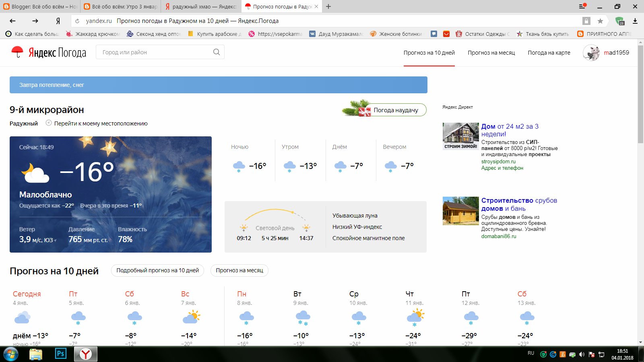Click the red umbrella Yandex Weather logo
This screenshot has height=362, width=644.
pyautogui.click(x=17, y=52)
